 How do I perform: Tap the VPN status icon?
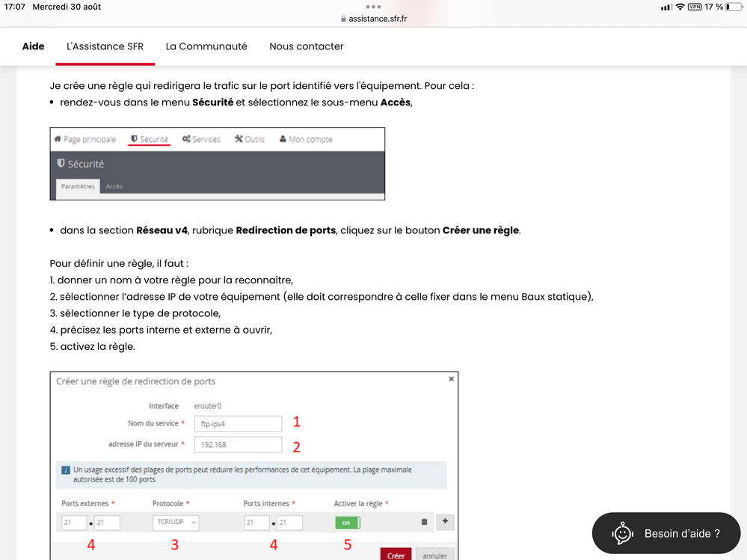tap(695, 7)
